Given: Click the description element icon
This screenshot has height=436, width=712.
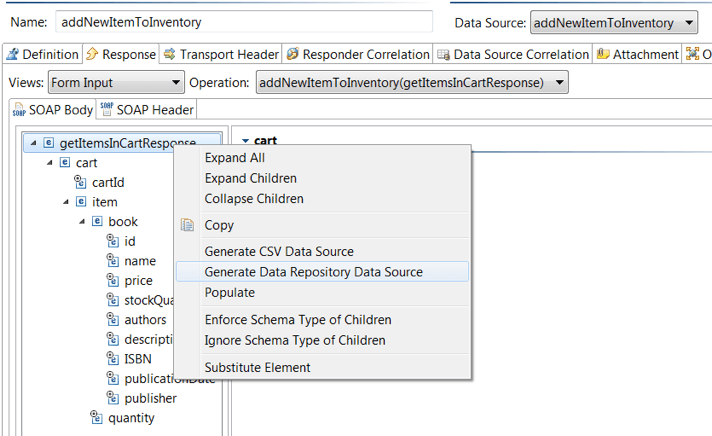Looking at the screenshot, I should point(112,339).
